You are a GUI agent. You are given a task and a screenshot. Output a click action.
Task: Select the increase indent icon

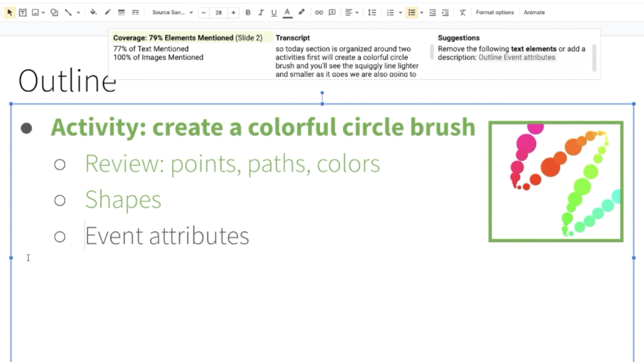click(445, 12)
